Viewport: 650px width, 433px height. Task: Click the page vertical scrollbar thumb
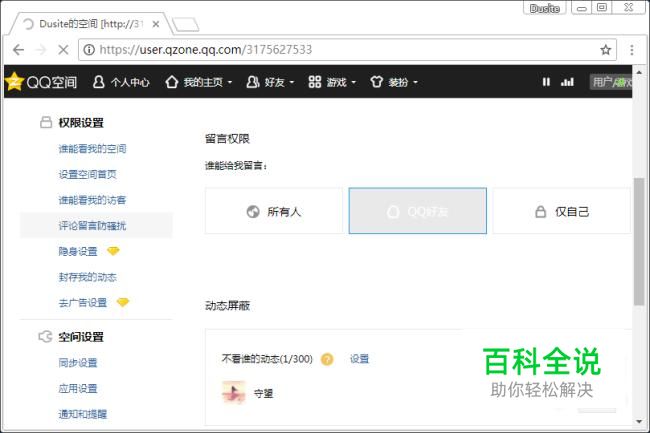(639, 242)
